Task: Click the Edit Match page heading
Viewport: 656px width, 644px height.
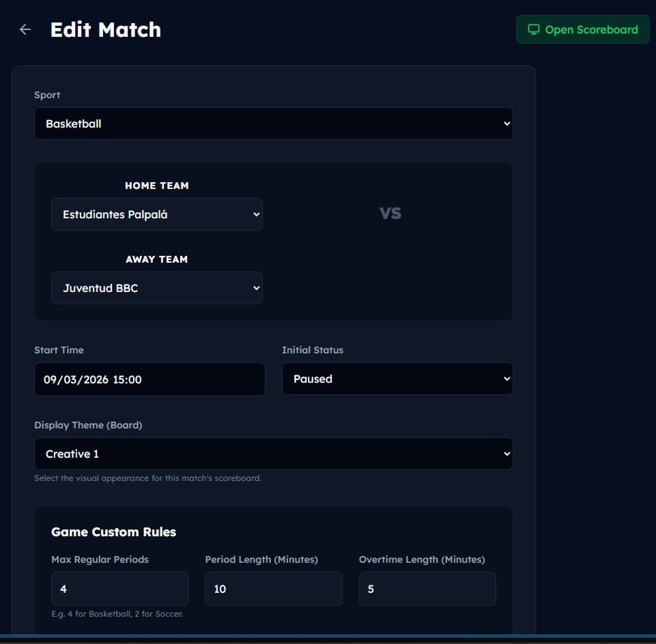Action: pyautogui.click(x=106, y=30)
